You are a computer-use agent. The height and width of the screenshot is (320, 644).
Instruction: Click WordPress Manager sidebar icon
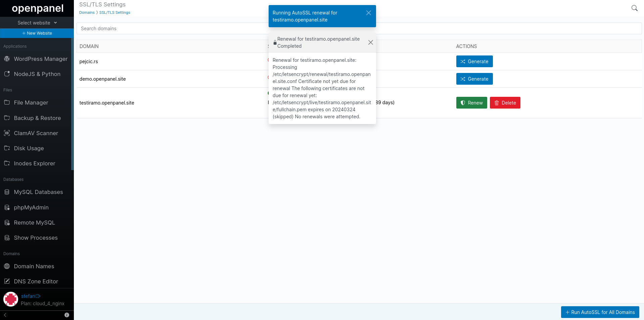7,59
